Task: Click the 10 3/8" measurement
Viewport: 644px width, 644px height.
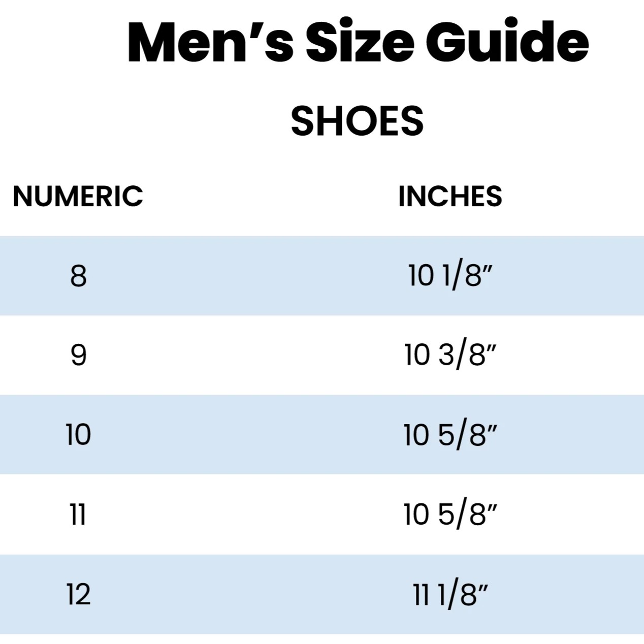Action: coord(450,355)
